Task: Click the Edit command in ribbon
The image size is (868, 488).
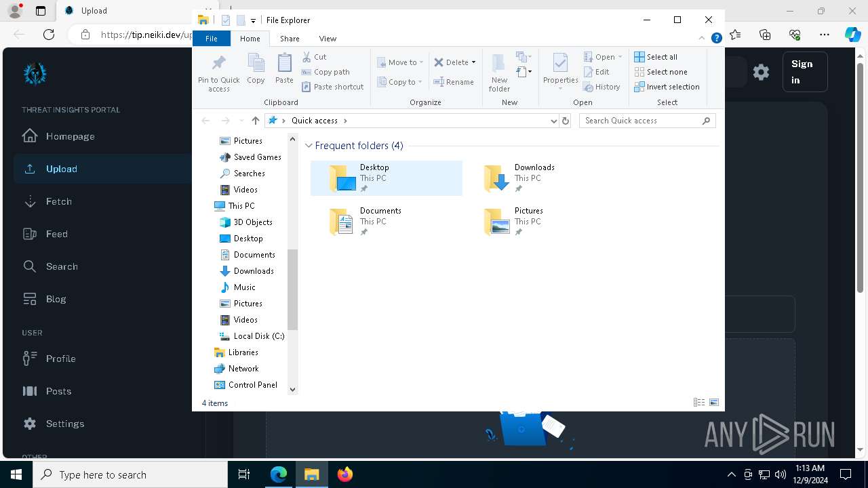Action: (596, 72)
